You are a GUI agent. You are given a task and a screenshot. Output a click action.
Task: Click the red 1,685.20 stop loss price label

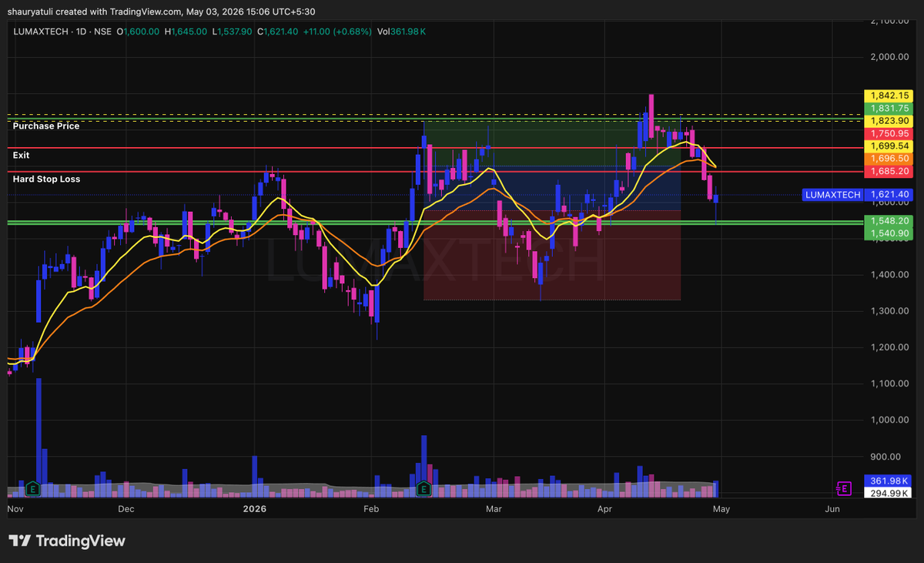point(890,170)
